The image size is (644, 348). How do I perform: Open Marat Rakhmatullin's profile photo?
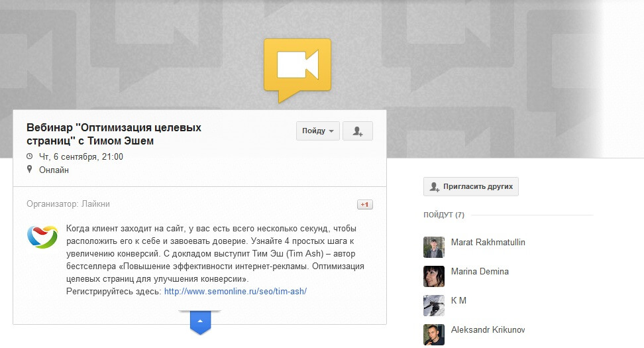pyautogui.click(x=433, y=247)
